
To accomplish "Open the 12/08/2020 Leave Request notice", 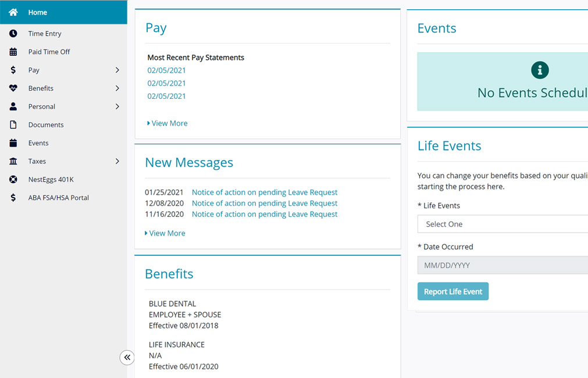I will click(x=265, y=204).
